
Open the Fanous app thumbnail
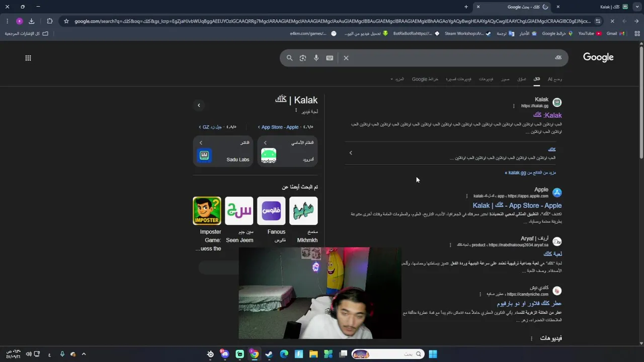(271, 211)
